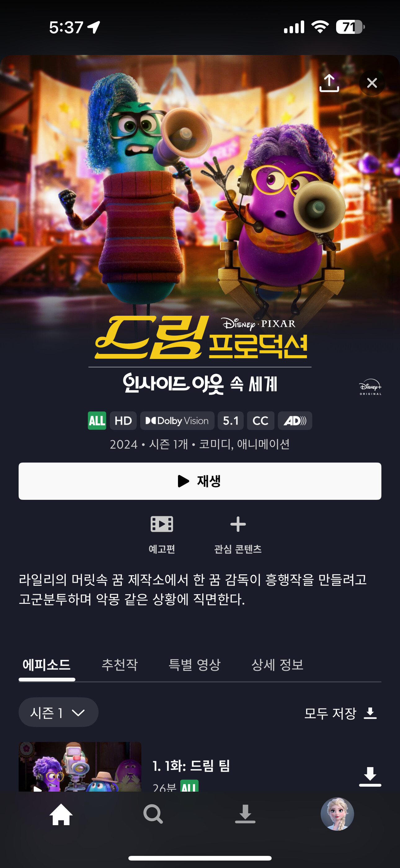
Task: Tap the audio description AD badge
Action: coord(295,421)
